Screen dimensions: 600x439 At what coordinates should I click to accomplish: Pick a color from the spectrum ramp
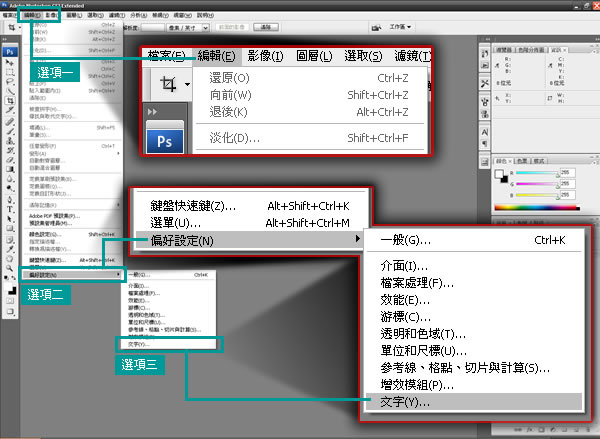537,208
